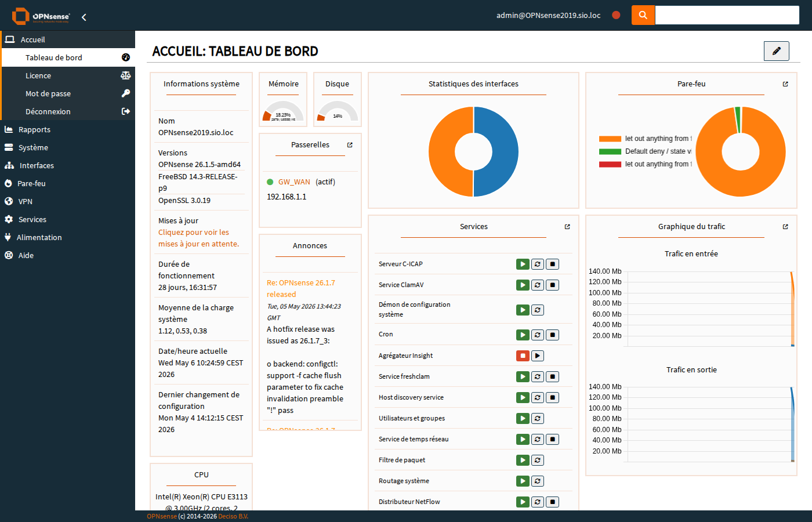This screenshot has height=522, width=812.
Task: Start the Serveur C-ICAP service
Action: pos(523,264)
